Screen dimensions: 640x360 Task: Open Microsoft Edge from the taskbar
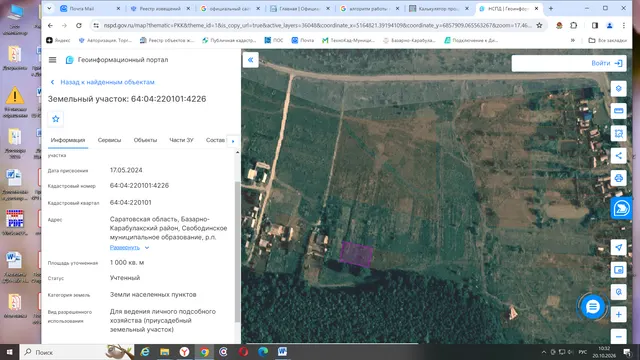point(263,352)
